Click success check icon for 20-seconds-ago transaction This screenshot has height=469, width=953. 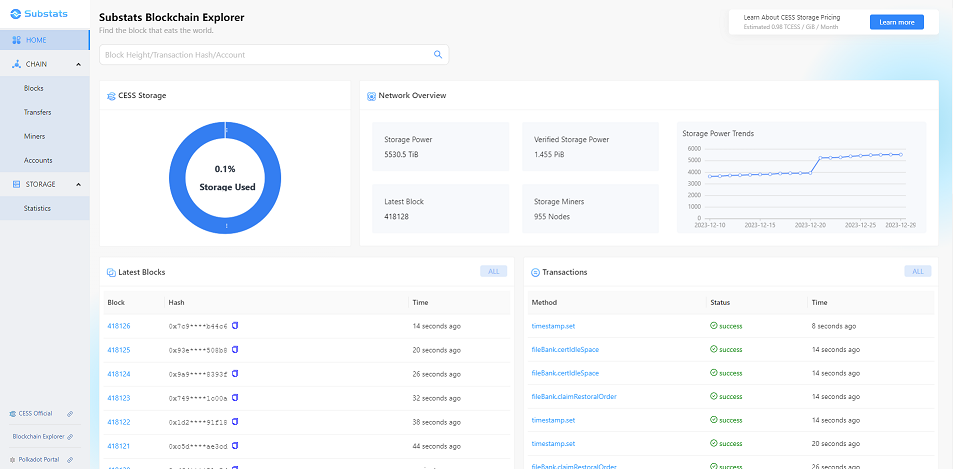pyautogui.click(x=714, y=443)
